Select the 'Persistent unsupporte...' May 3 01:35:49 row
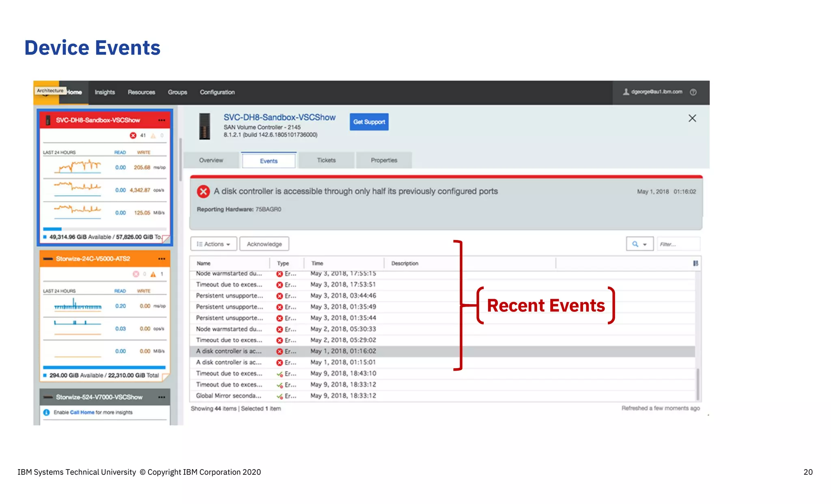 (x=443, y=307)
